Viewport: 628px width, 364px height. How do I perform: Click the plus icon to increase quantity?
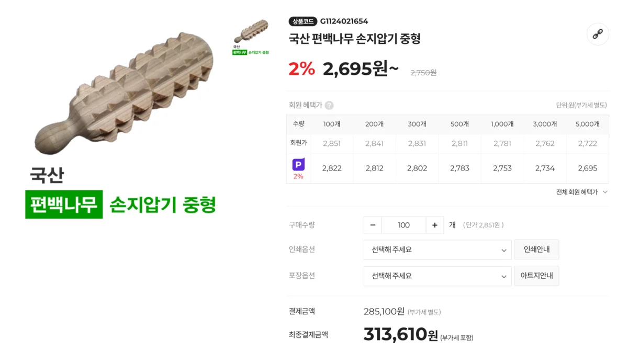(434, 225)
